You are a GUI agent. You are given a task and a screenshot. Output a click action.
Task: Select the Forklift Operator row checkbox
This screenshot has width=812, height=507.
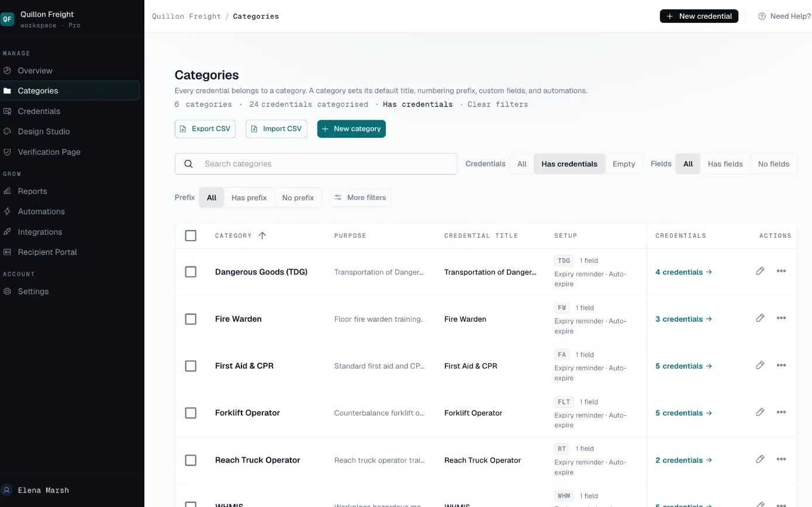191,413
